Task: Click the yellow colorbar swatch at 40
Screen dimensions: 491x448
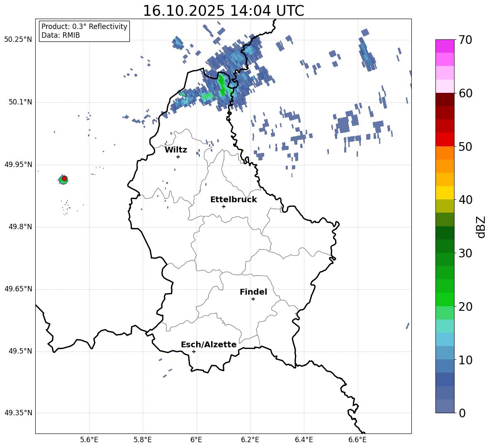Action: (445, 193)
